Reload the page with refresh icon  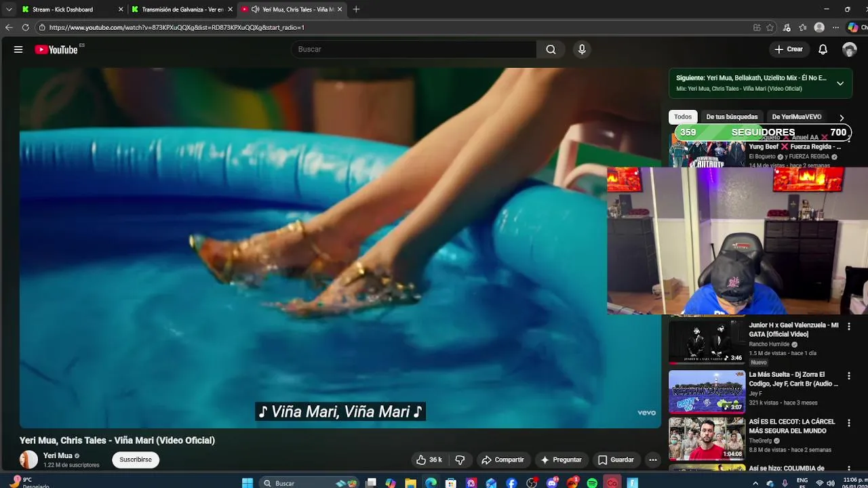point(26,28)
